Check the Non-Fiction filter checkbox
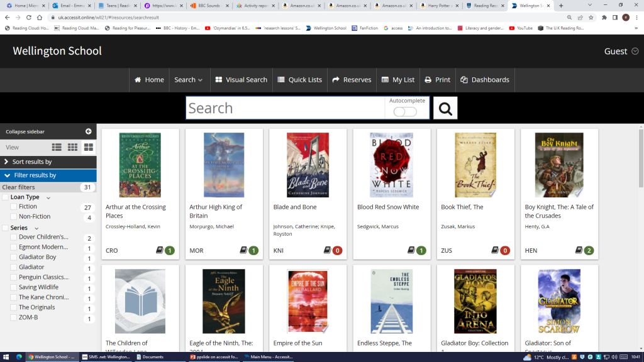The width and height of the screenshot is (644, 362). (14, 217)
